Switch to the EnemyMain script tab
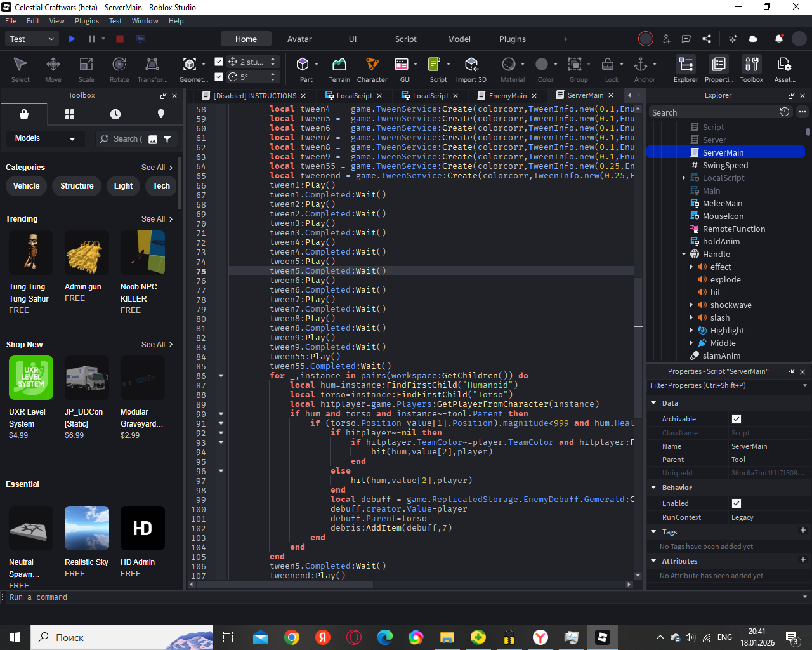 507,96
